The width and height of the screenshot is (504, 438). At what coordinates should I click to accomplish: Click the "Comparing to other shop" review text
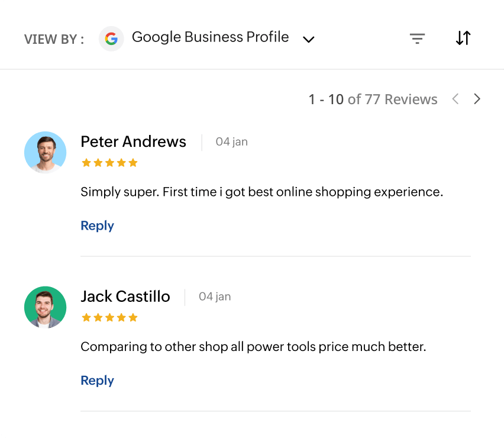pyautogui.click(x=253, y=347)
